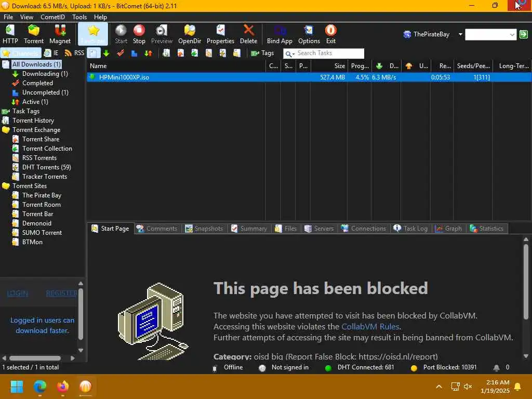Viewport: 532px width, 399px height.
Task: Click the green Go arrow search button
Action: (x=524, y=34)
